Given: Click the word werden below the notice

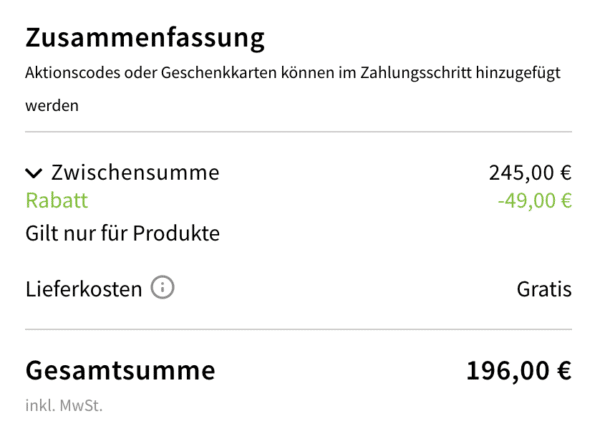Looking at the screenshot, I should point(52,104).
